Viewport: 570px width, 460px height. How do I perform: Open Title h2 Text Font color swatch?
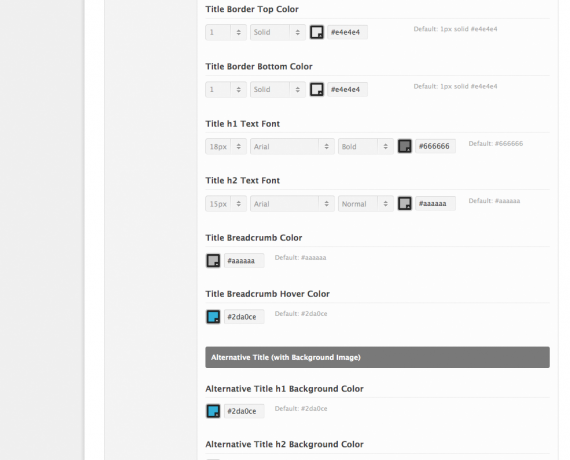405,203
